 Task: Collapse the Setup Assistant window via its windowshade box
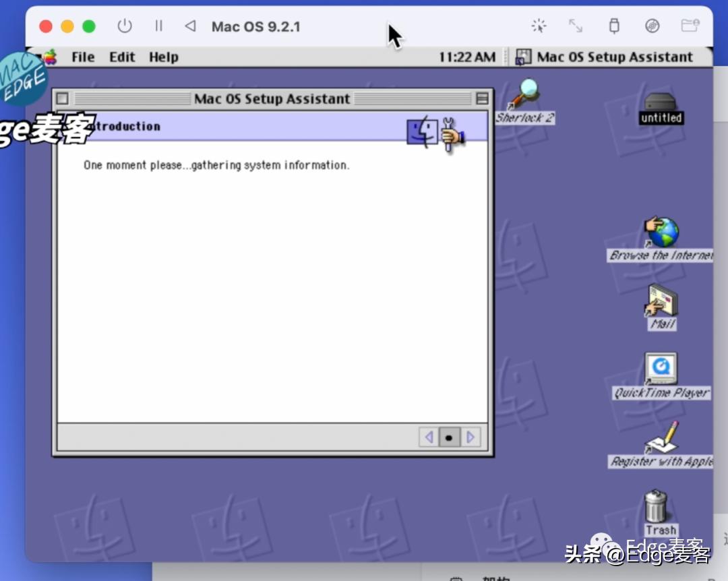click(483, 98)
